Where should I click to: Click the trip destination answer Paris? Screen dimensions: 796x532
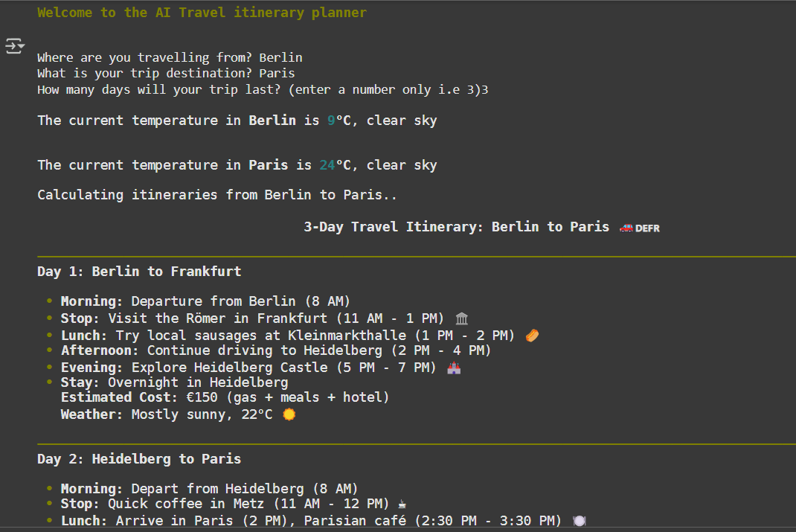tap(277, 74)
